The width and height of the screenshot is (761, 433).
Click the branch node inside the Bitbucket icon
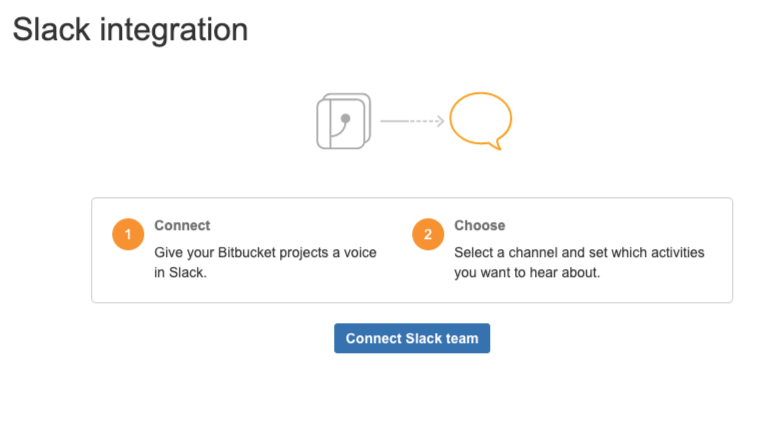coord(346,117)
